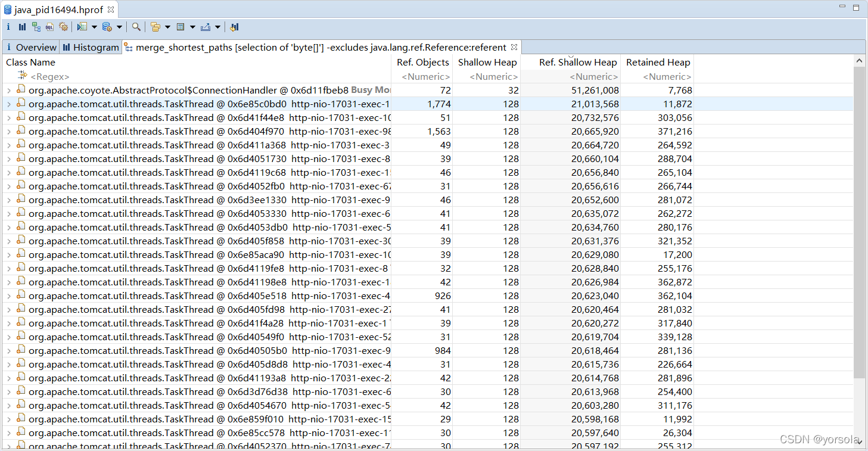Expand the AbstractProtocol$ConnectionHandler entry
The image size is (868, 451).
point(8,89)
